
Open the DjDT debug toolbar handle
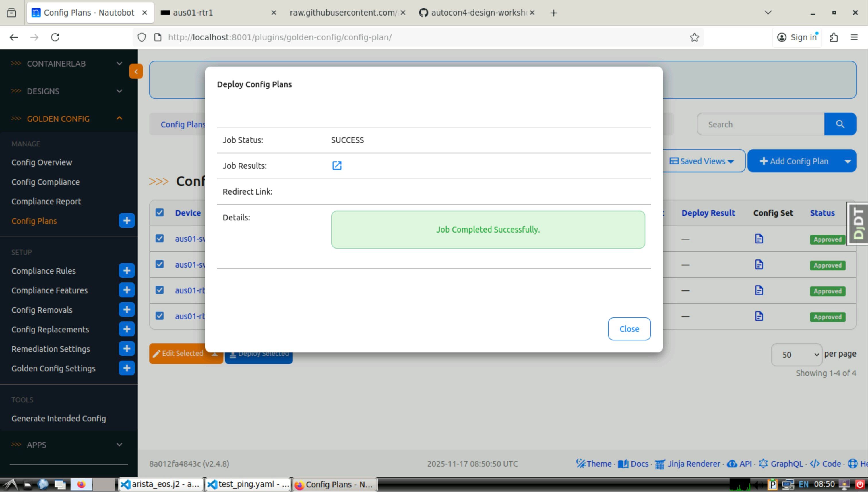(x=858, y=223)
